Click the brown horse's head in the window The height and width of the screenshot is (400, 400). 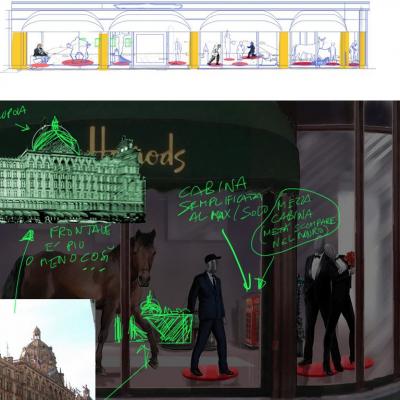coord(144,257)
